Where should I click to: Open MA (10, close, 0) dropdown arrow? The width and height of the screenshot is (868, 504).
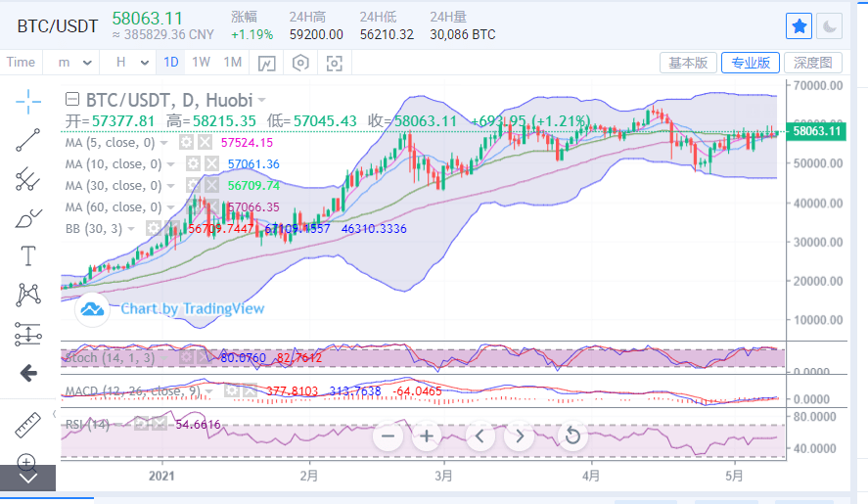[x=170, y=164]
